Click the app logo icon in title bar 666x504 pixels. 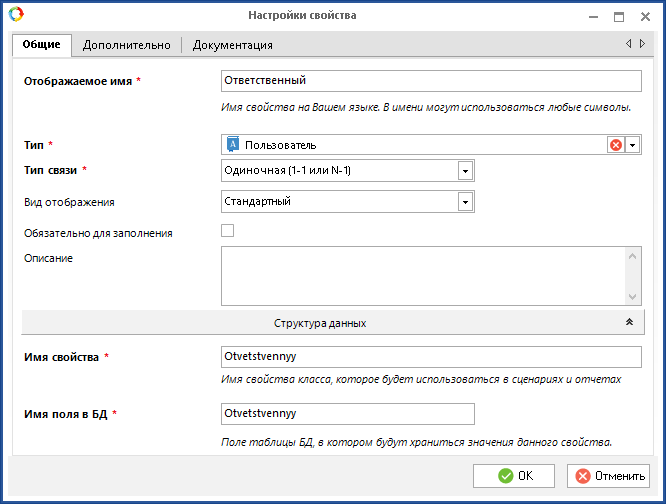pyautogui.click(x=14, y=15)
